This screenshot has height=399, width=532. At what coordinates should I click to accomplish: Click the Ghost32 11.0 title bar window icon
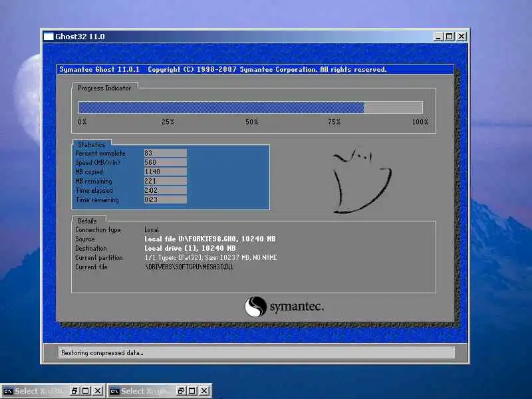click(x=49, y=37)
